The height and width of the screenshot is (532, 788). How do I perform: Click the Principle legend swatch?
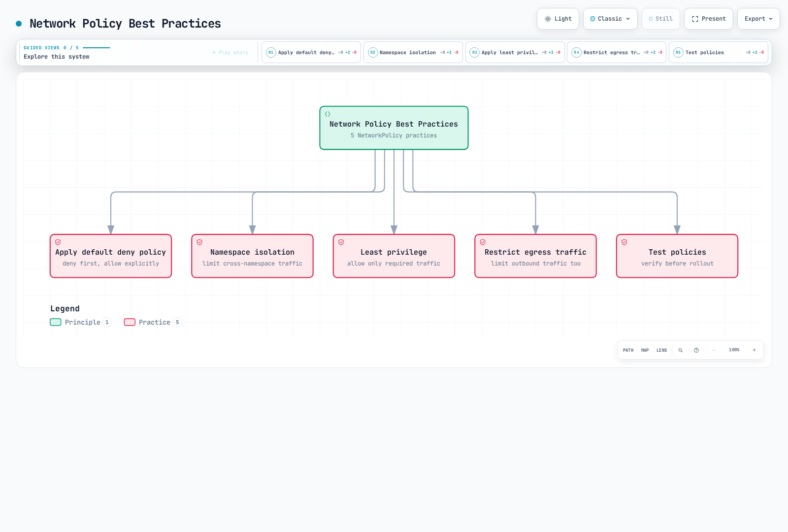click(56, 322)
